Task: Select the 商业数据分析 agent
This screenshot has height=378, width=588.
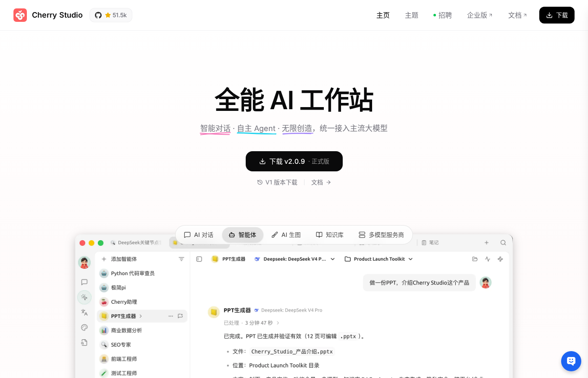Action: [x=142, y=331]
